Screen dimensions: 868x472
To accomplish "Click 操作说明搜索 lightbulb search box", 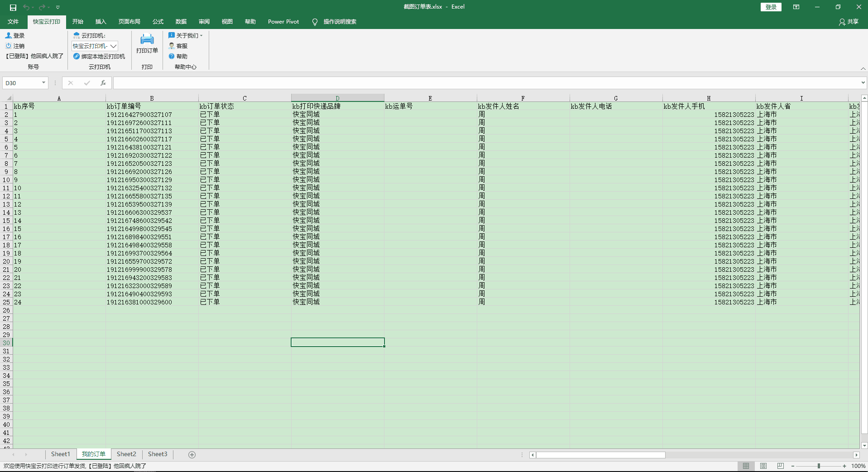I will coord(335,22).
